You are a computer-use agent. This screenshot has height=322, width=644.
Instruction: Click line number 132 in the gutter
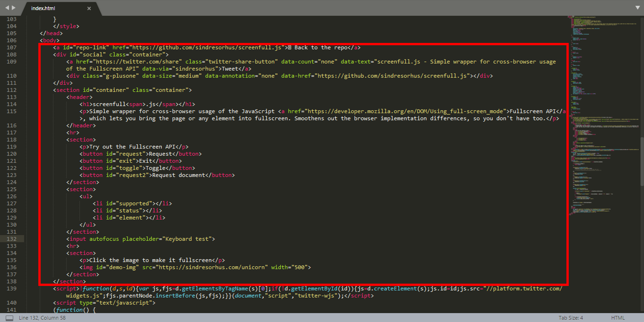(x=11, y=239)
